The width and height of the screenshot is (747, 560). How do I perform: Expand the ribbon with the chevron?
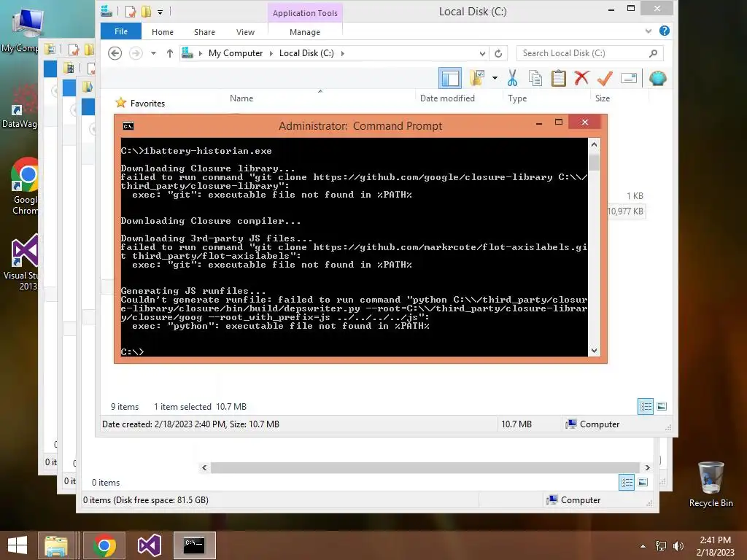pyautogui.click(x=649, y=31)
